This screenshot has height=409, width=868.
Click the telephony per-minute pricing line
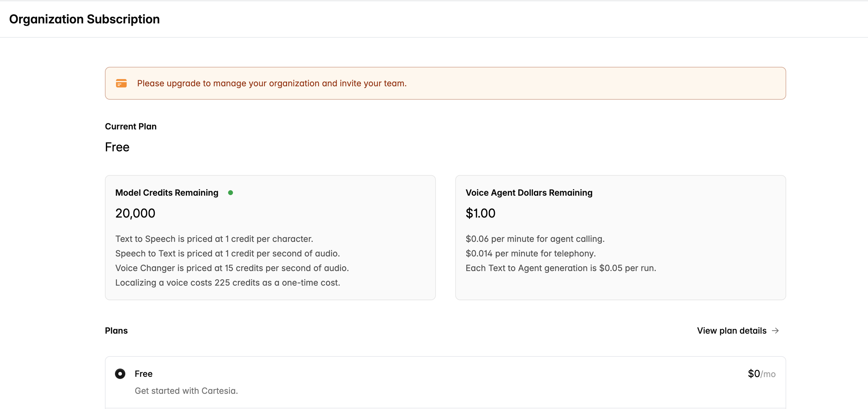(x=530, y=253)
